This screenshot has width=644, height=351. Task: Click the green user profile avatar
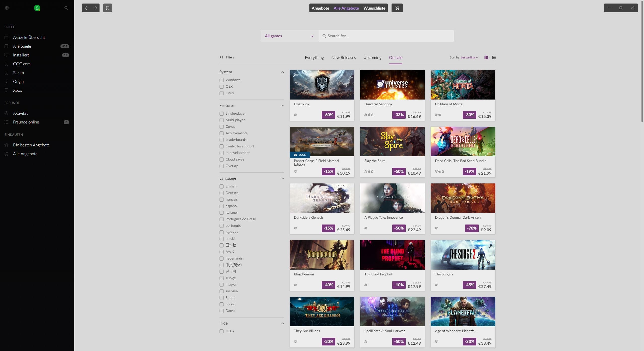[37, 8]
